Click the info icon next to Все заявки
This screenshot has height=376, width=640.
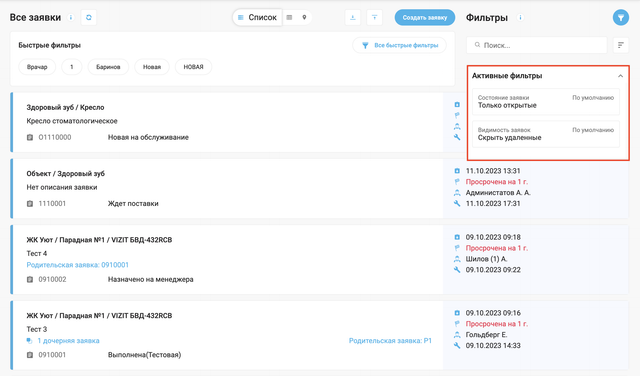point(71,18)
